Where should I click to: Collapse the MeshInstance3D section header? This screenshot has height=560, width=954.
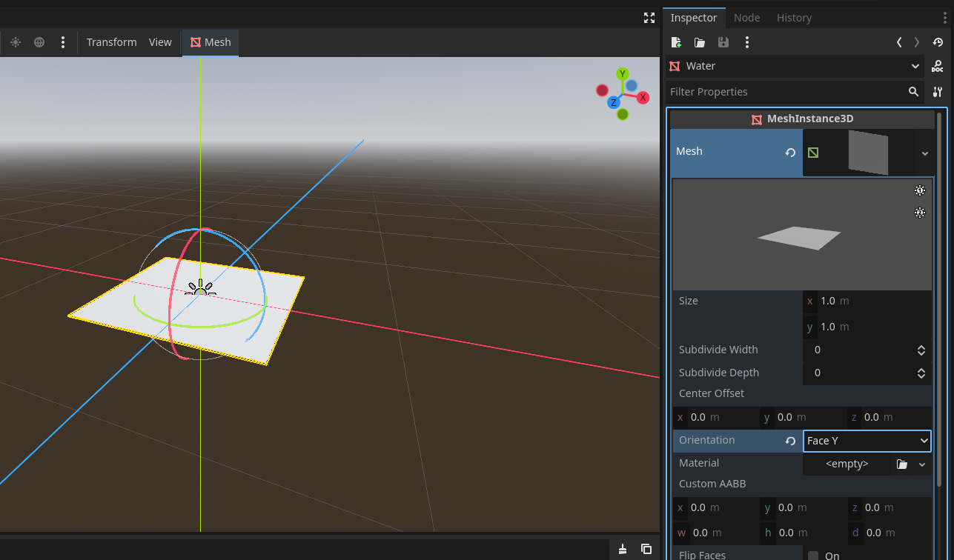(x=802, y=119)
